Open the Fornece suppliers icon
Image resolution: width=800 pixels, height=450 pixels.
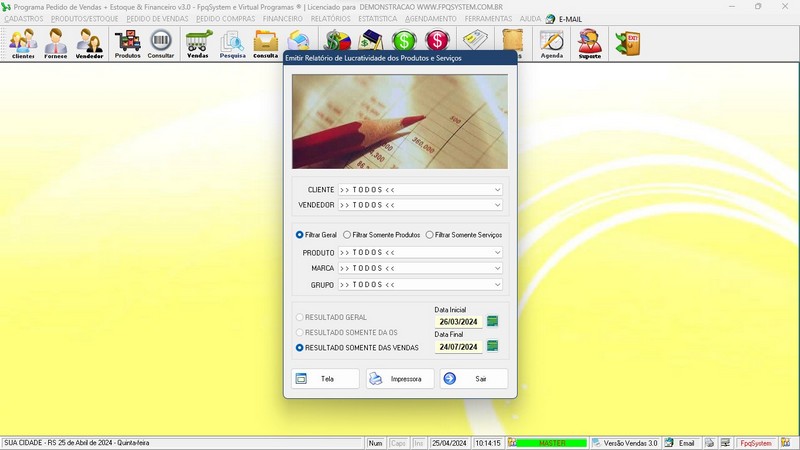click(x=56, y=43)
